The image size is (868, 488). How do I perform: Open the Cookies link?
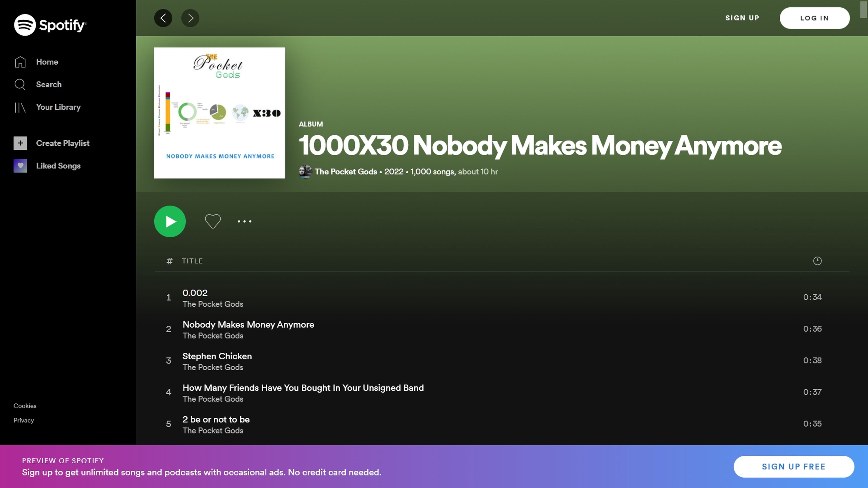pos(25,406)
